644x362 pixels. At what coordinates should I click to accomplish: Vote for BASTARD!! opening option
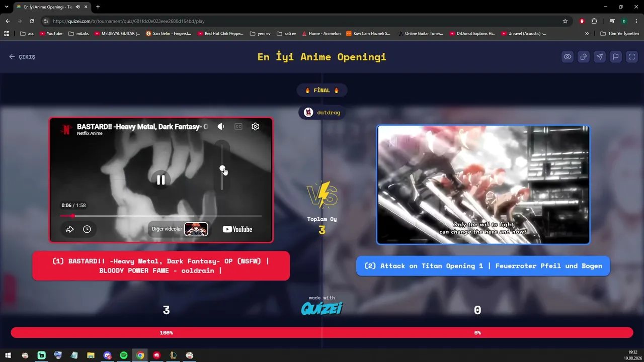tap(161, 266)
